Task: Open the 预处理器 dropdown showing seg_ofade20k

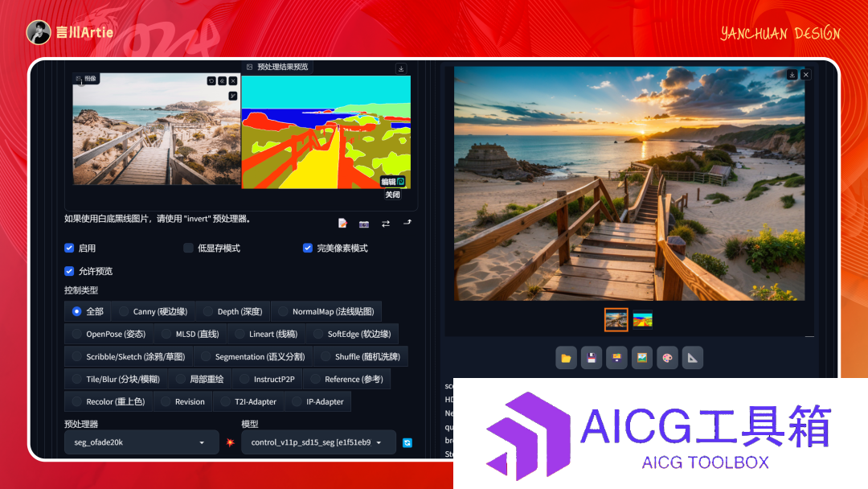Action: (x=141, y=442)
